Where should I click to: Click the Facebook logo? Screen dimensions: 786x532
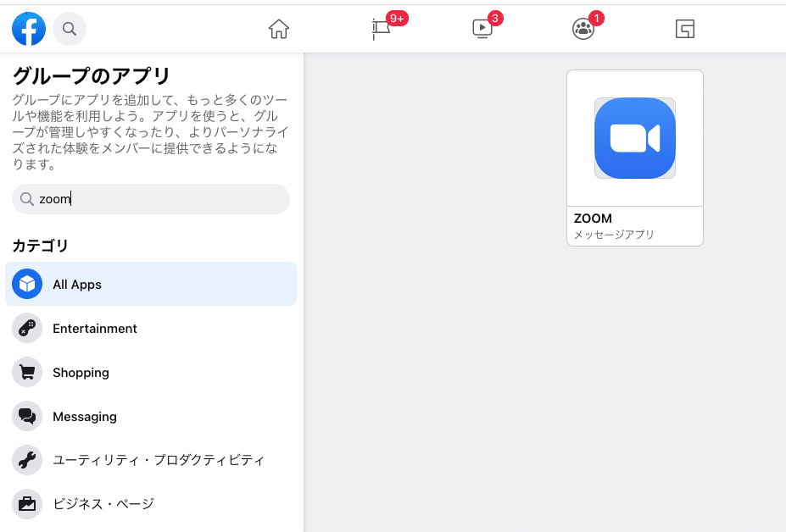coord(28,28)
